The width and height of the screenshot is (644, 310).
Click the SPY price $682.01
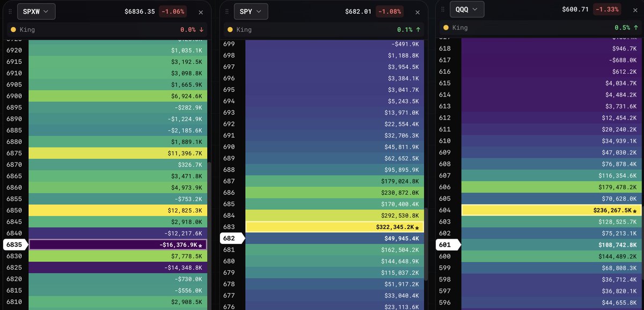(x=359, y=11)
